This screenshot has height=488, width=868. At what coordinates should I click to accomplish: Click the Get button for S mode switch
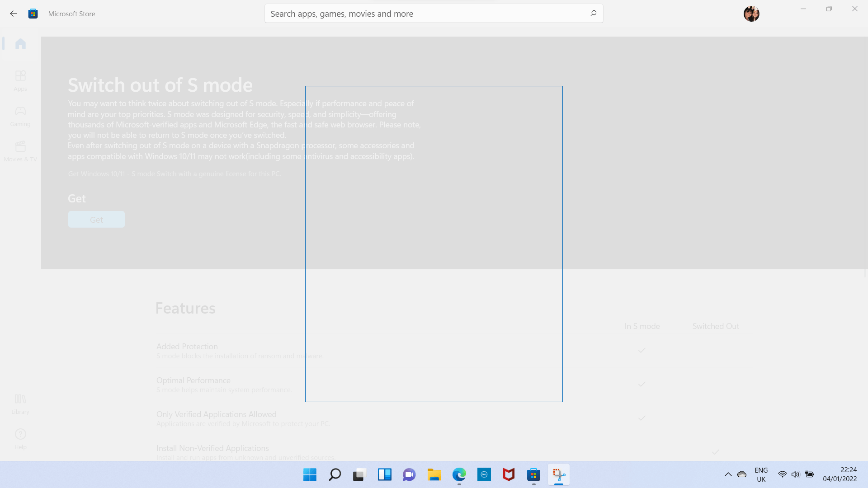tap(96, 220)
